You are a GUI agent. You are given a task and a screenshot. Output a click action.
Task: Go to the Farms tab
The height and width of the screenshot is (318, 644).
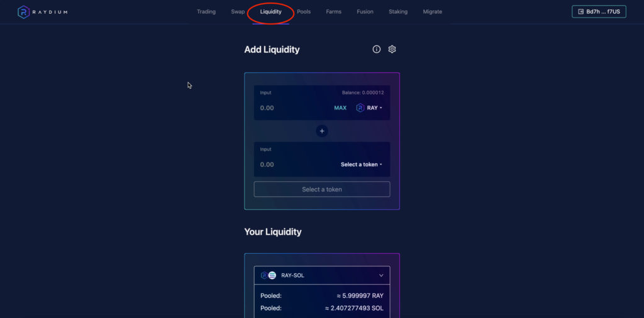click(x=333, y=12)
